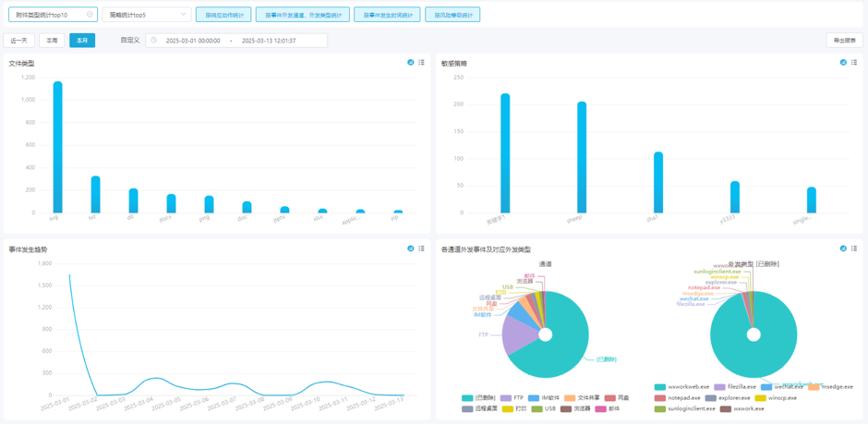The width and height of the screenshot is (868, 425).
Task: Clear the 附件类型统计top10 selection
Action: [x=90, y=15]
